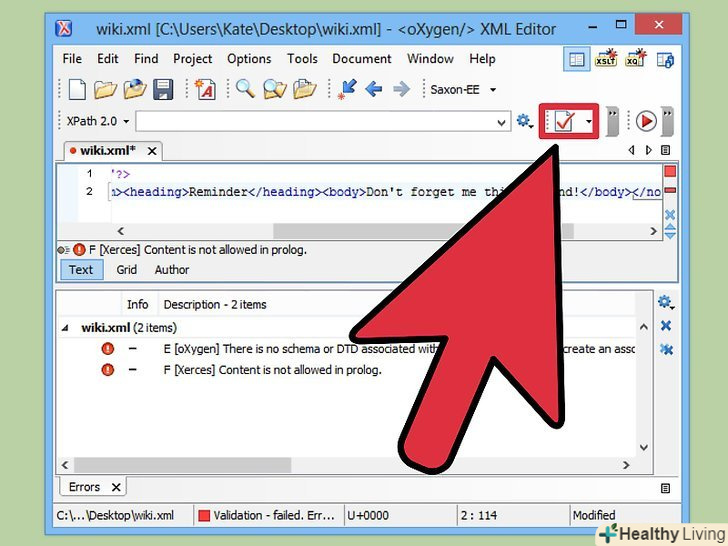Apply transformation scenario play button
The width and height of the screenshot is (728, 546).
coord(646,121)
